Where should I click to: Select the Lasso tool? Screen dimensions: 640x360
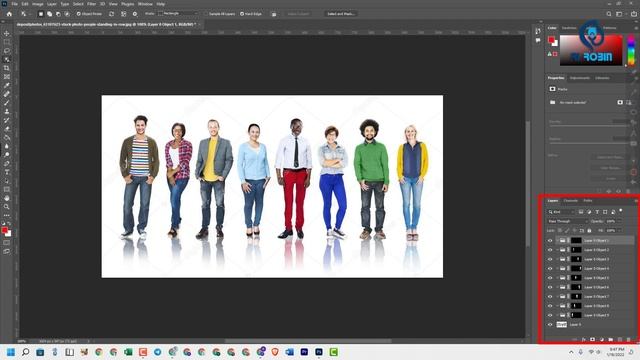tap(7, 51)
